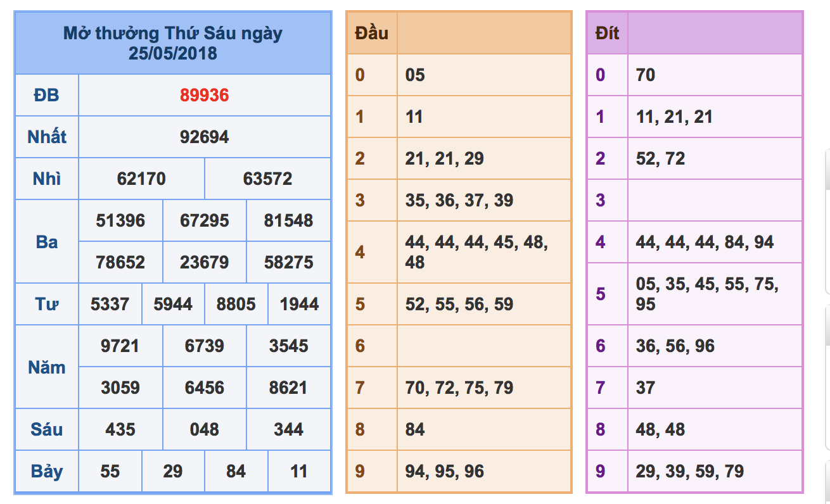Viewport: 830px width, 504px height.
Task: Click the Đít row 9 values
Action: click(x=689, y=472)
